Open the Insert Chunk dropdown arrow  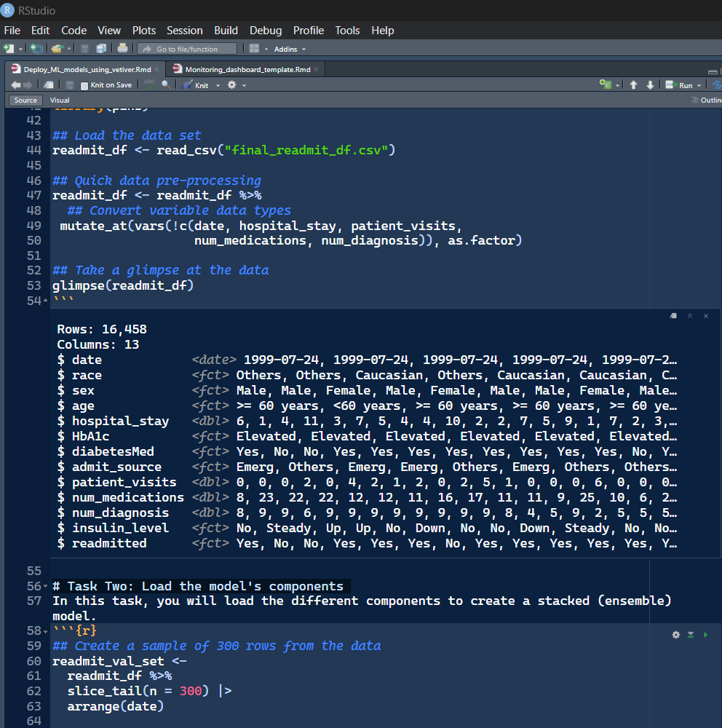tap(617, 85)
